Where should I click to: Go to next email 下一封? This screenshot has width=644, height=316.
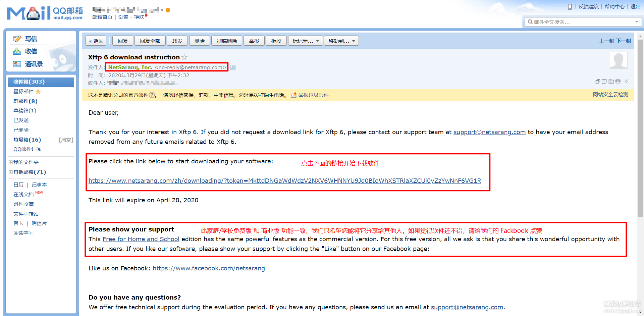click(x=624, y=41)
